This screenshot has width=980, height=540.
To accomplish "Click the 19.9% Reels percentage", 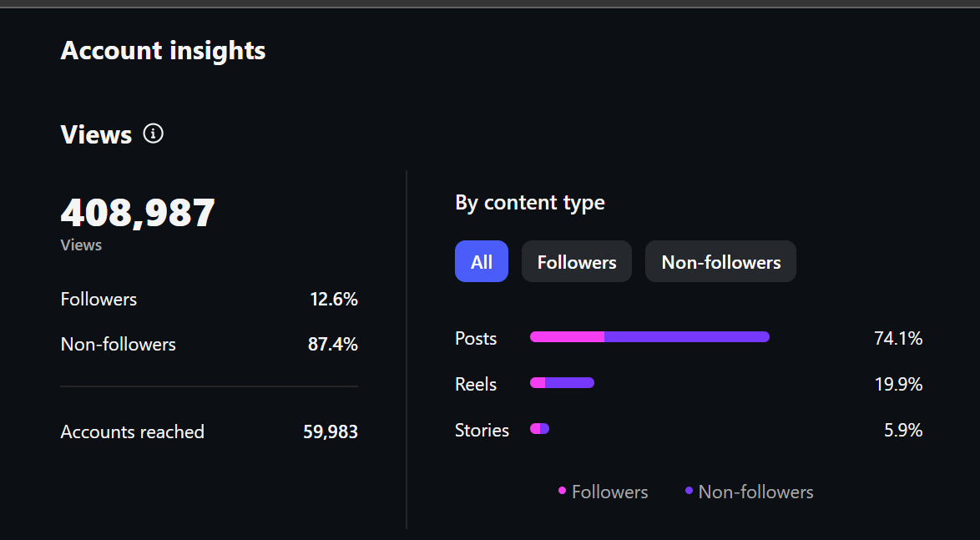I will 898,385.
